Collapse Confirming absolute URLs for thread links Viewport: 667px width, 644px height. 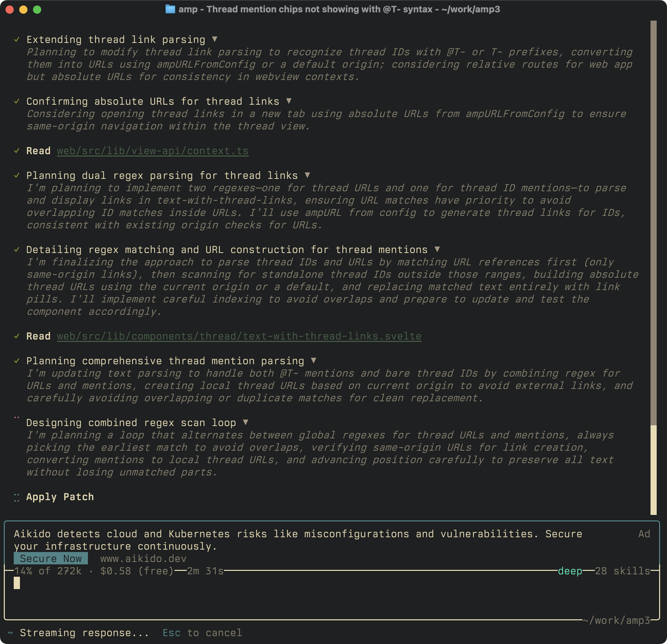[289, 101]
